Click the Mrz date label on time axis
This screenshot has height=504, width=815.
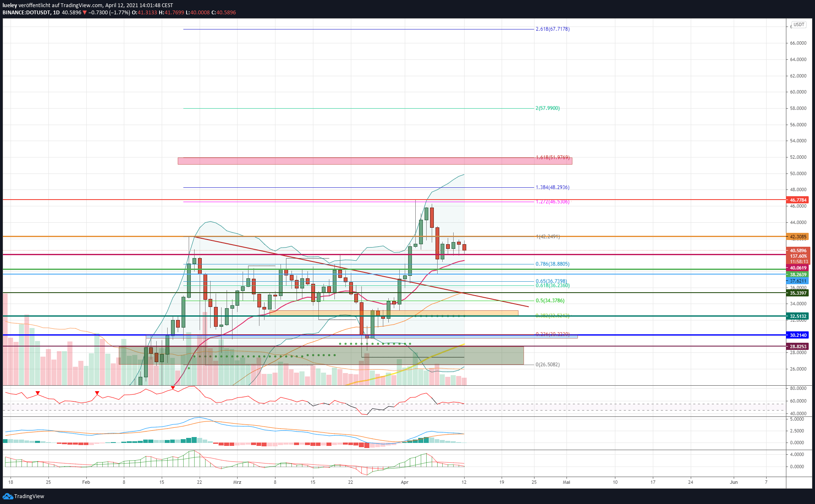(x=237, y=482)
